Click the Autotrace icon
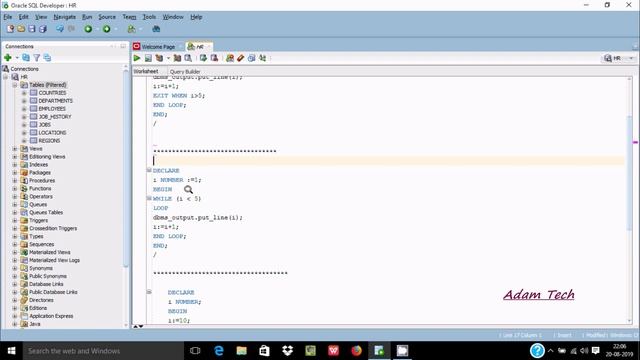 (x=177, y=58)
